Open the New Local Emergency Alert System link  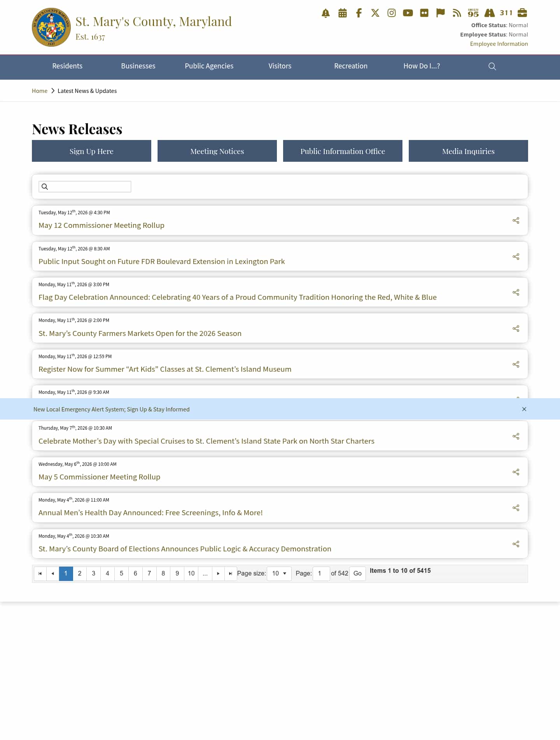coord(112,409)
